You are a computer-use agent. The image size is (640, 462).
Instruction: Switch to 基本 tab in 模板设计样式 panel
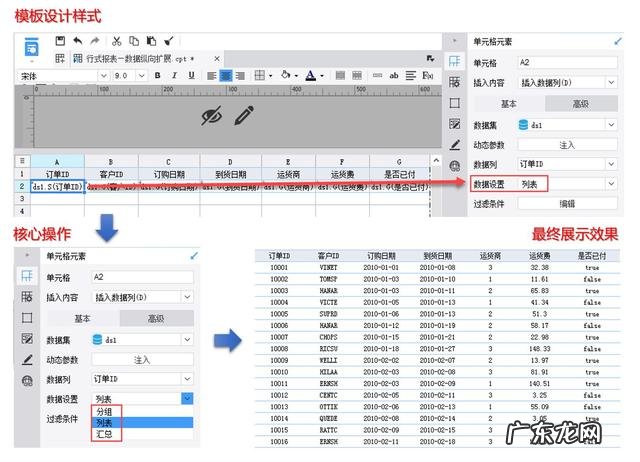[509, 104]
